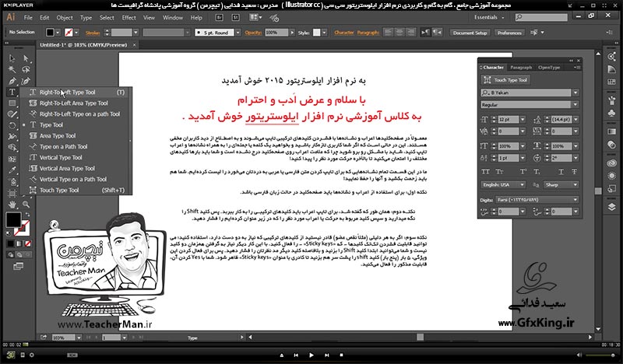Screen dimensions: 623x364
Task: Open Symbols panel club icon
Action: coord(612,114)
